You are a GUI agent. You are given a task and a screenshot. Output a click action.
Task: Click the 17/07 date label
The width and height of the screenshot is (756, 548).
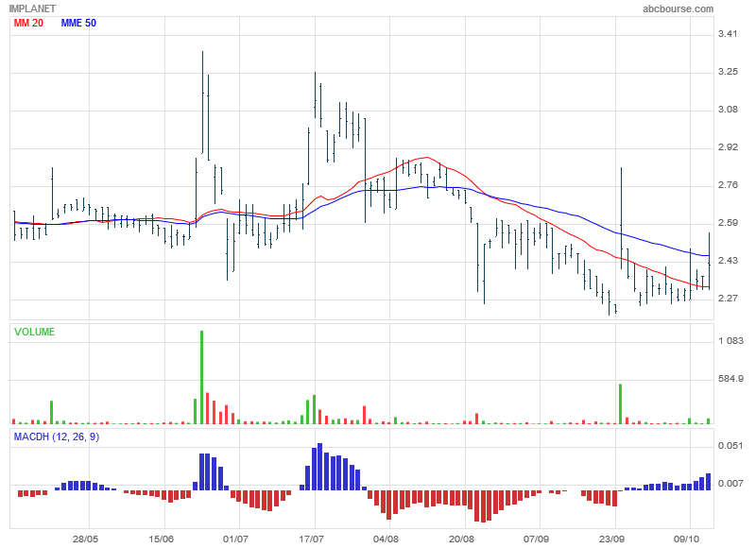[311, 539]
